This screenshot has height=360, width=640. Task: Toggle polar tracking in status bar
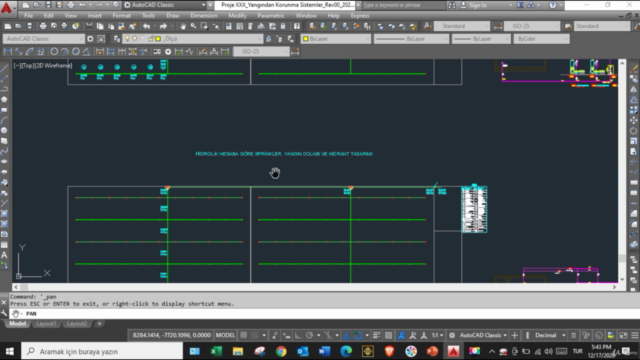[309, 336]
